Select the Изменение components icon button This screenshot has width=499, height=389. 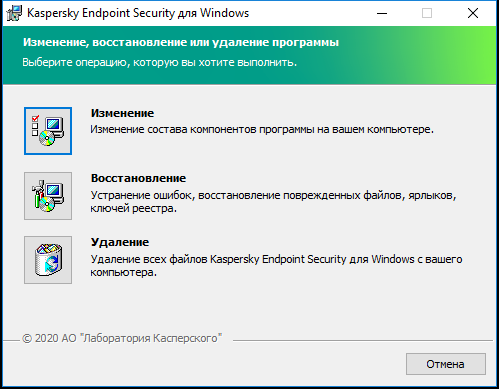[48, 131]
